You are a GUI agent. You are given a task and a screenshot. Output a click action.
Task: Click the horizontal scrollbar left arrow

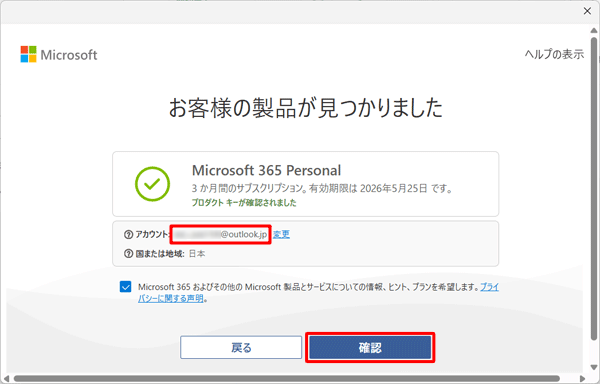coord(7,379)
